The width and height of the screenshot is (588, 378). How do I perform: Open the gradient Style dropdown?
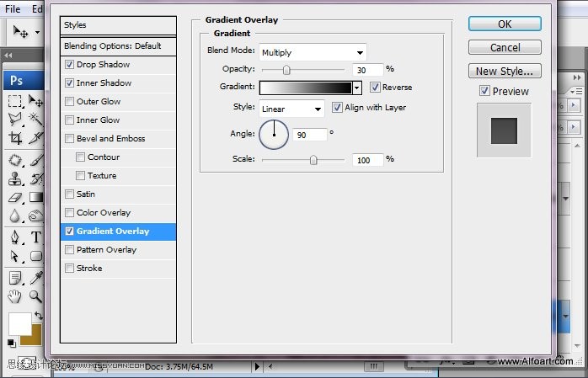click(x=291, y=109)
